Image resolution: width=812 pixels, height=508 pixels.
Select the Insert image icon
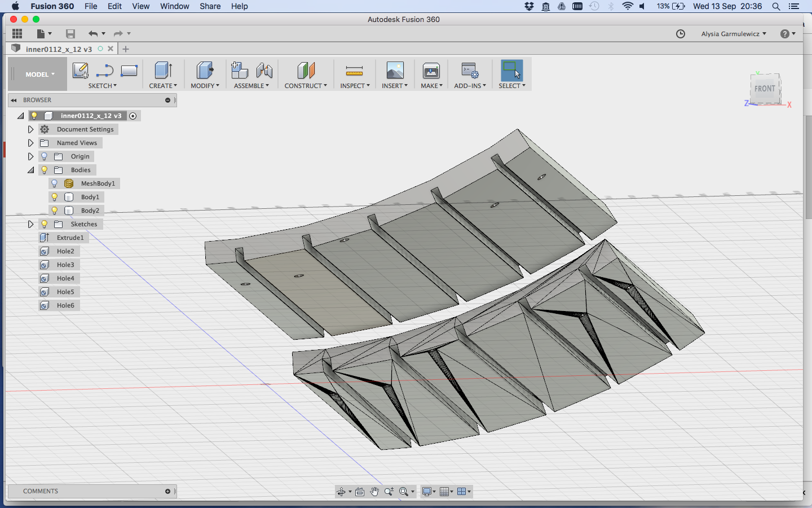click(395, 71)
